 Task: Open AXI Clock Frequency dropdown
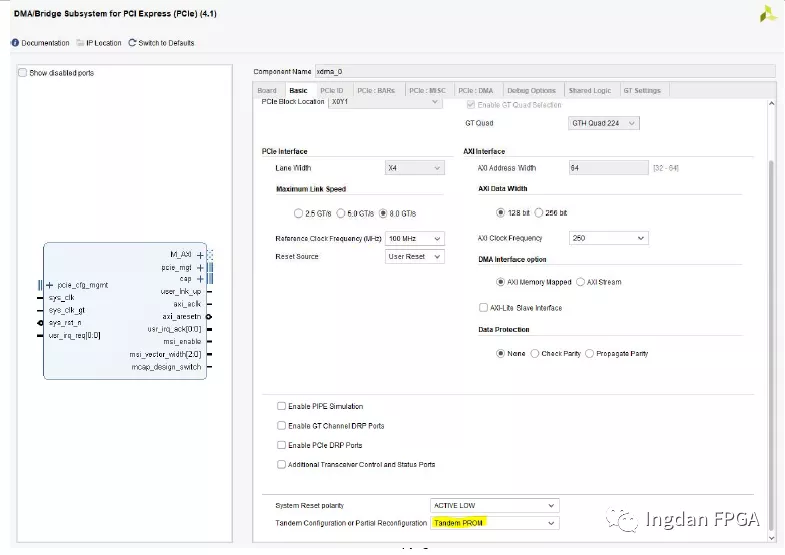(608, 238)
